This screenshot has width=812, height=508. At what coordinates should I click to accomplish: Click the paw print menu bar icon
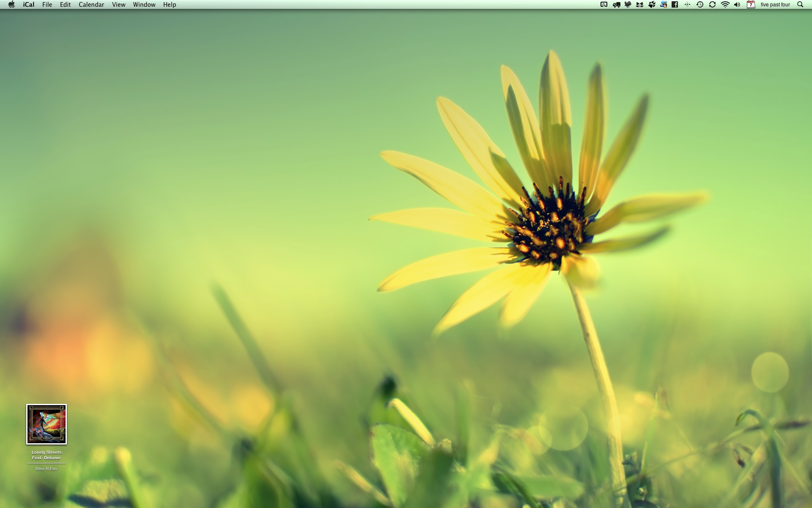click(x=652, y=5)
